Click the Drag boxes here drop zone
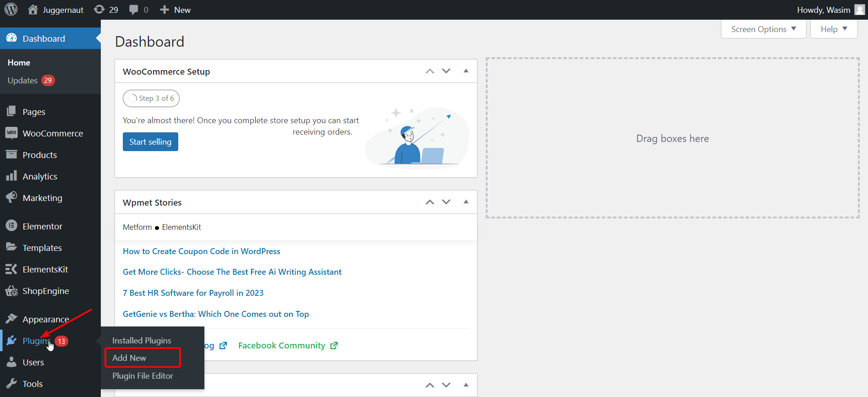The height and width of the screenshot is (397, 868). point(672,138)
